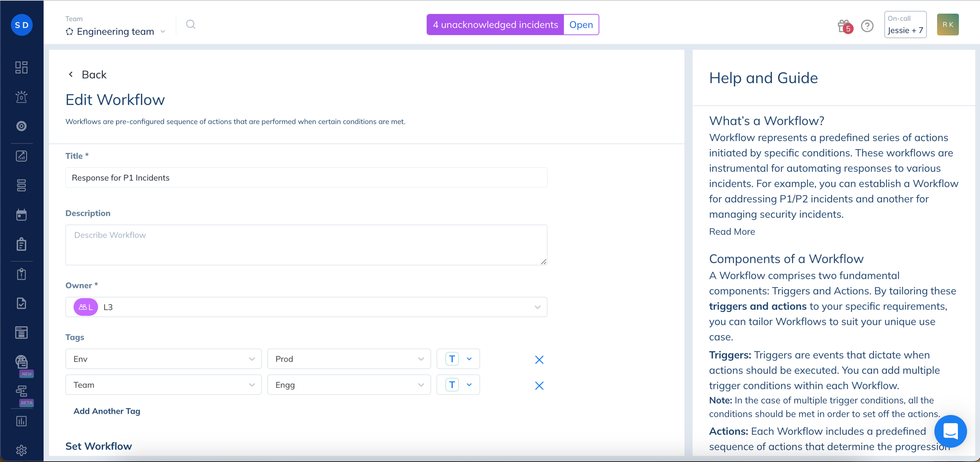
Task: Open the On-call Jessie + 7 box
Action: click(905, 25)
